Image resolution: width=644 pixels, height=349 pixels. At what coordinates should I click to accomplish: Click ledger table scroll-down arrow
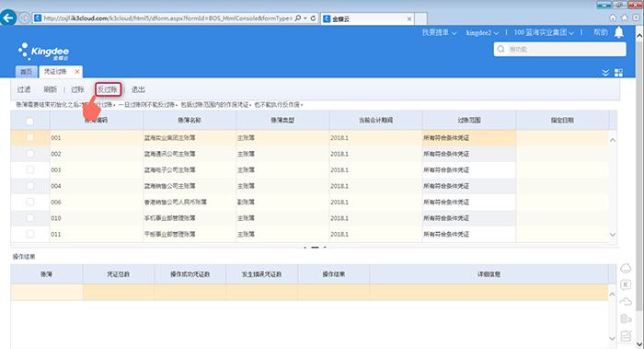pyautogui.click(x=613, y=235)
